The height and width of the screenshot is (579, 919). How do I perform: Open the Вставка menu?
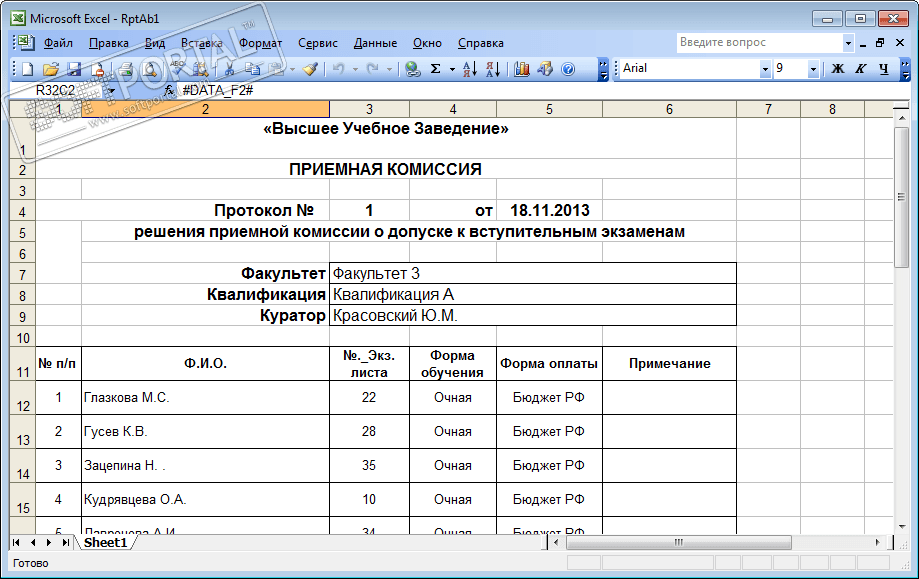coord(202,43)
